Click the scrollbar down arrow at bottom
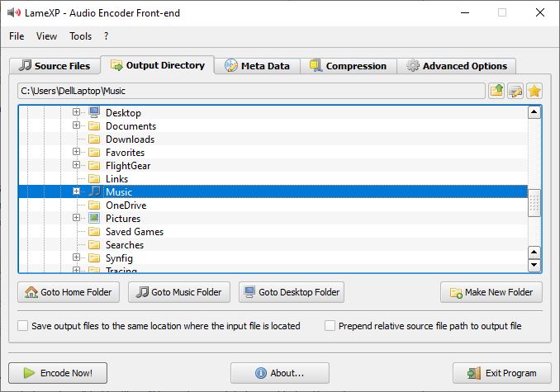The width and height of the screenshot is (560, 392). pyautogui.click(x=534, y=265)
